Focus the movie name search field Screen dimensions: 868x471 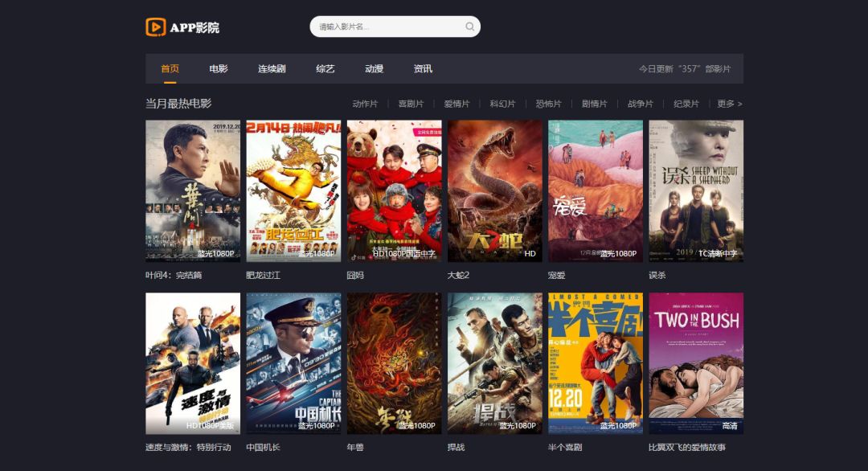395,27
